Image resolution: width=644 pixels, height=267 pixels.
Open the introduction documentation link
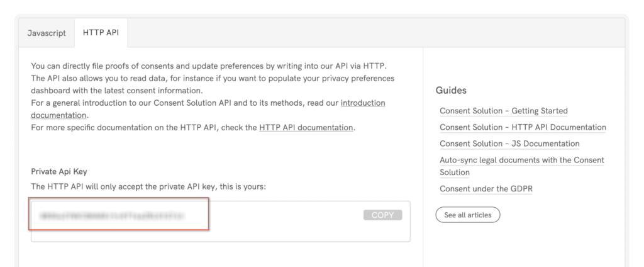click(x=363, y=103)
